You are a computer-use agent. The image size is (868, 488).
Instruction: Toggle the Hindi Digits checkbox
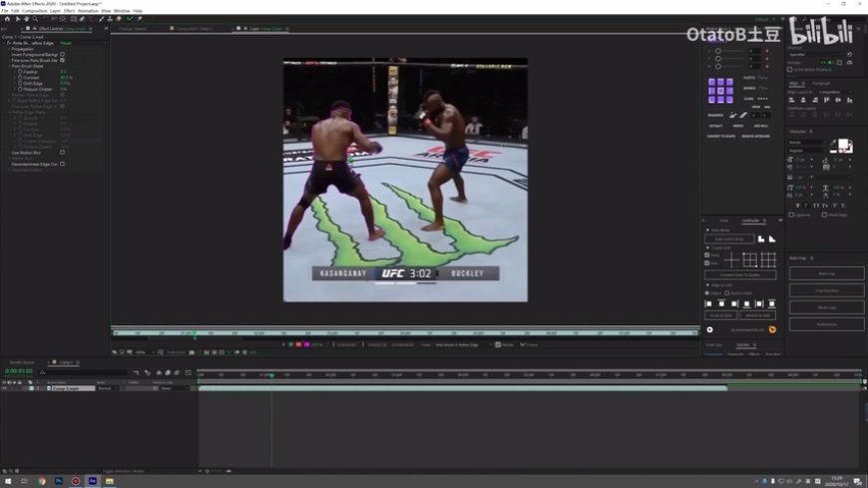point(824,215)
